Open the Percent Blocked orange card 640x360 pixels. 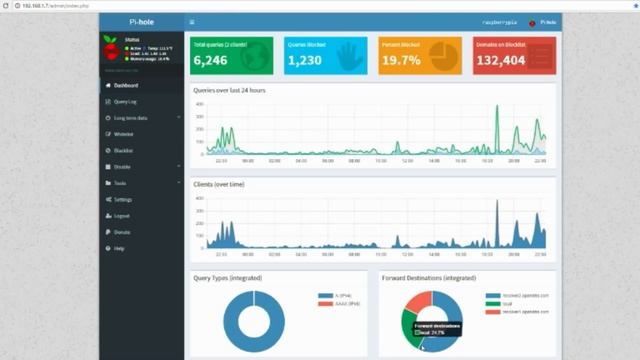coord(420,56)
